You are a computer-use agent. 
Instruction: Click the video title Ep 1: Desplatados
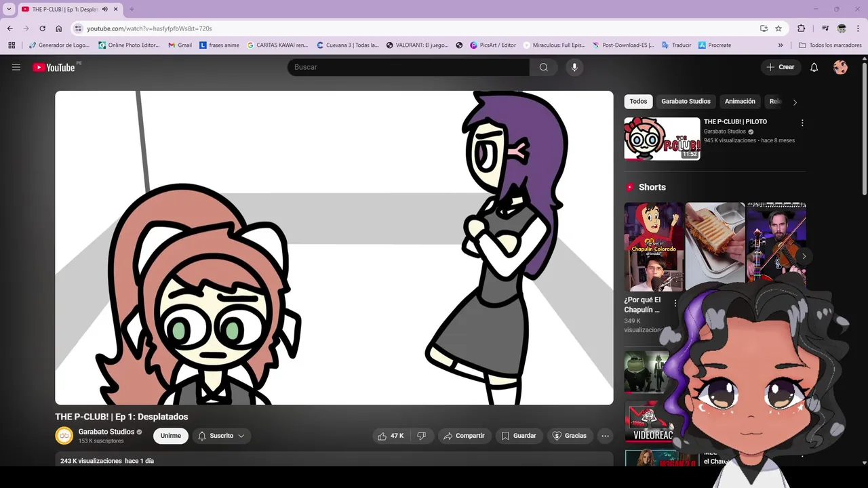(121, 417)
